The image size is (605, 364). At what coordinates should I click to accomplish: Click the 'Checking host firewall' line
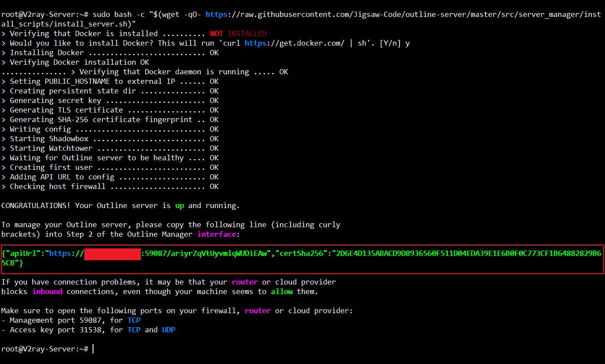click(x=110, y=186)
